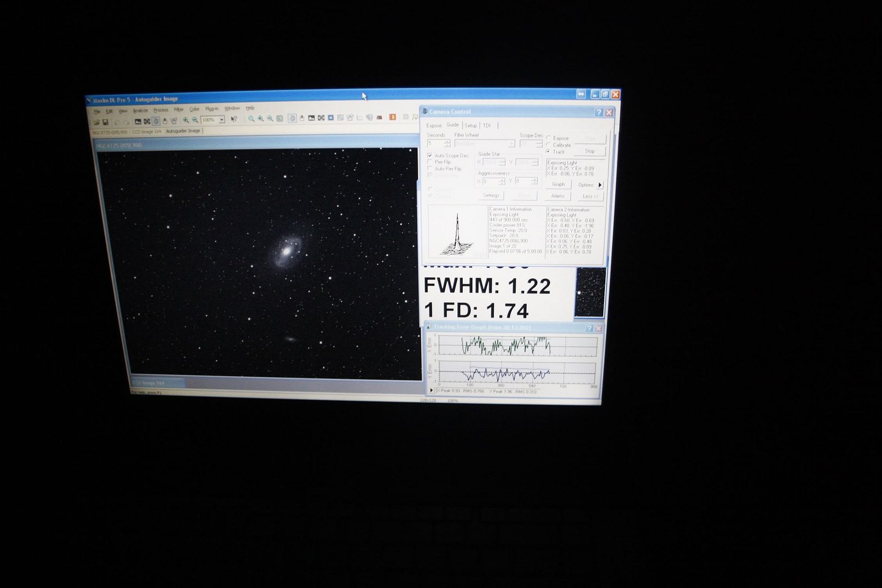Click the guide star thumbnail image
Screen dimensions: 882x588
pyautogui.click(x=590, y=292)
